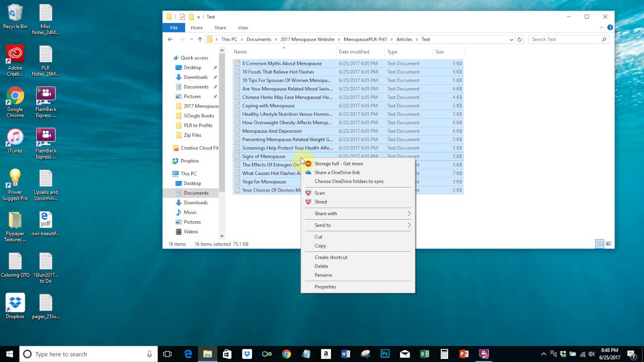Open PLR to Profits folder in sidebar

click(198, 125)
